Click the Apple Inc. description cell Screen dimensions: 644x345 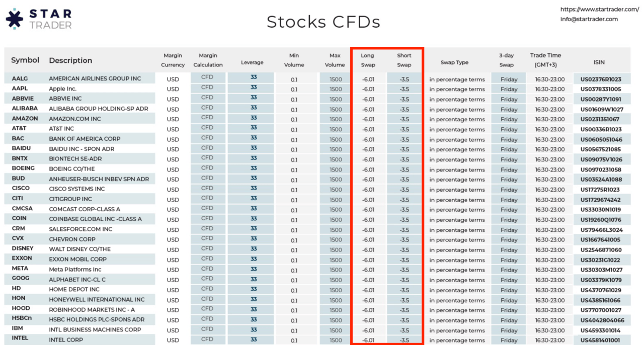[64, 88]
